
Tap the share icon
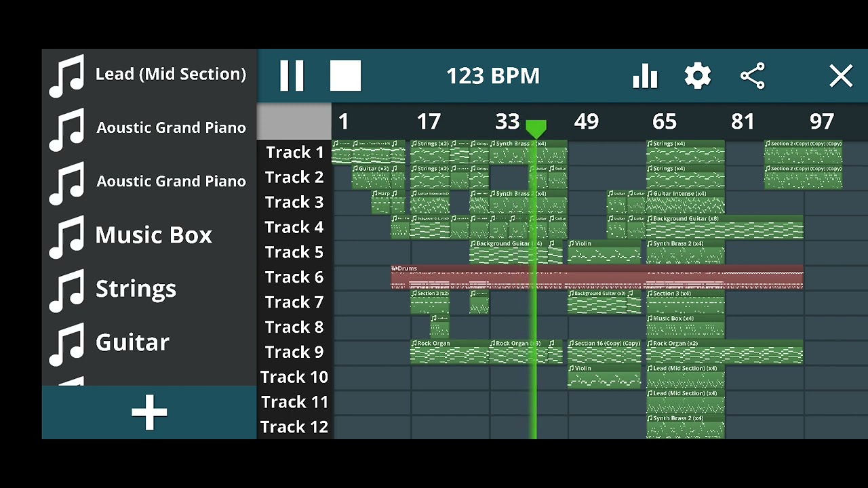pos(753,76)
